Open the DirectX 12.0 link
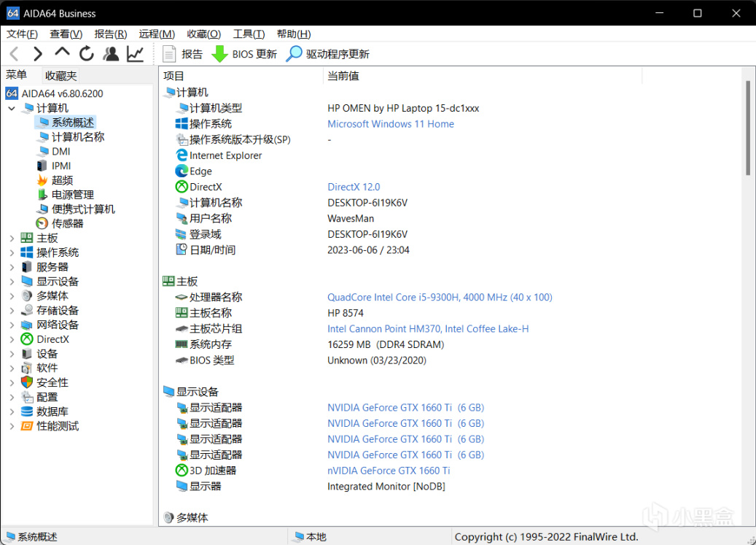 coord(354,187)
